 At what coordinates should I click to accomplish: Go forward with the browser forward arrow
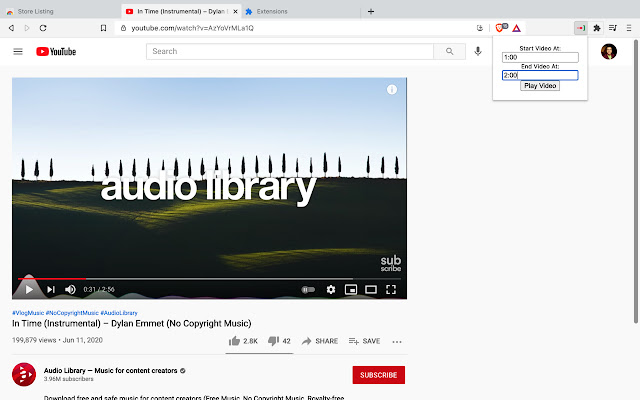click(x=27, y=28)
